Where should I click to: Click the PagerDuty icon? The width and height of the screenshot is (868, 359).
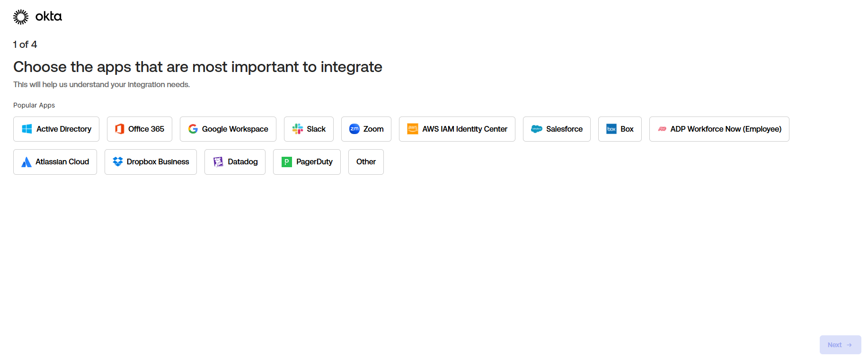pyautogui.click(x=286, y=162)
